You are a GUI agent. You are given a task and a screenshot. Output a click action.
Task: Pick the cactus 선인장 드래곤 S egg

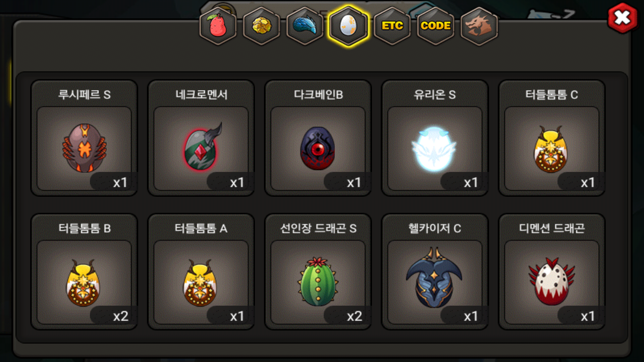[318, 271]
